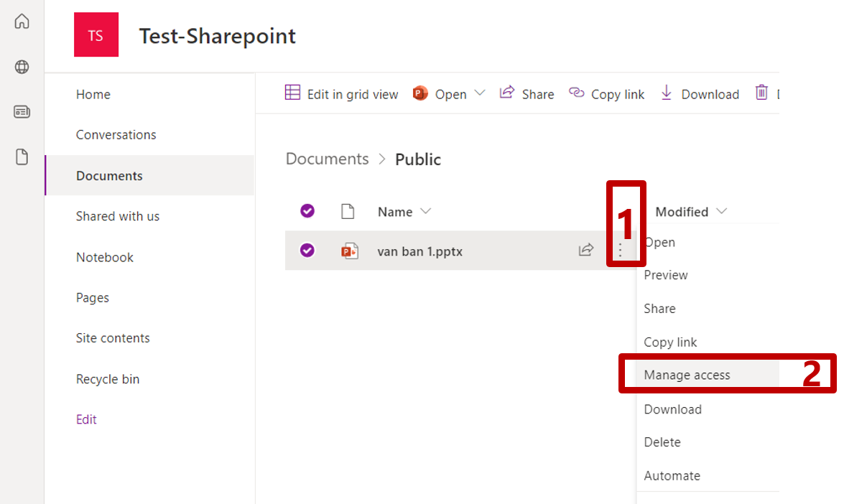Expand the Open dropdown arrow in toolbar
844x504 pixels.
480,93
